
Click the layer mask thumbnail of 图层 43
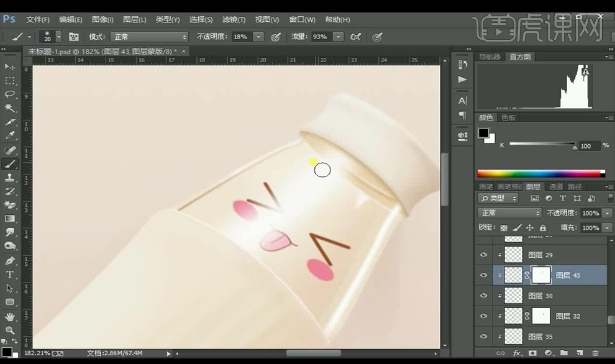click(540, 275)
